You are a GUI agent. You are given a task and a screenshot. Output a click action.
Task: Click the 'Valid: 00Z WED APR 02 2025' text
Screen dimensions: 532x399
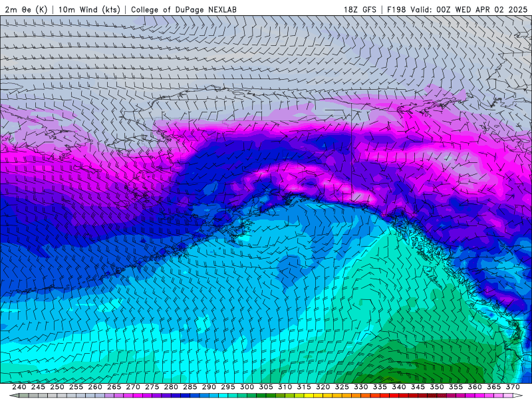pos(469,9)
